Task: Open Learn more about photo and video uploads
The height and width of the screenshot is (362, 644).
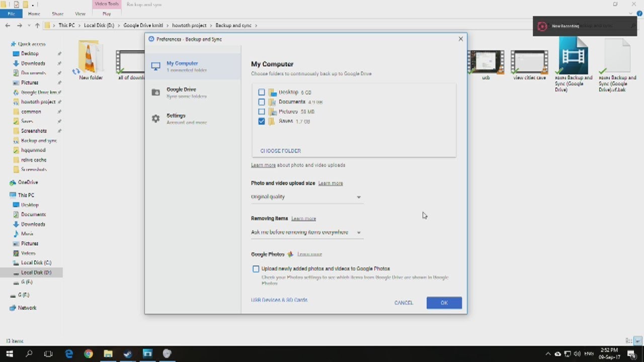Action: (263, 165)
